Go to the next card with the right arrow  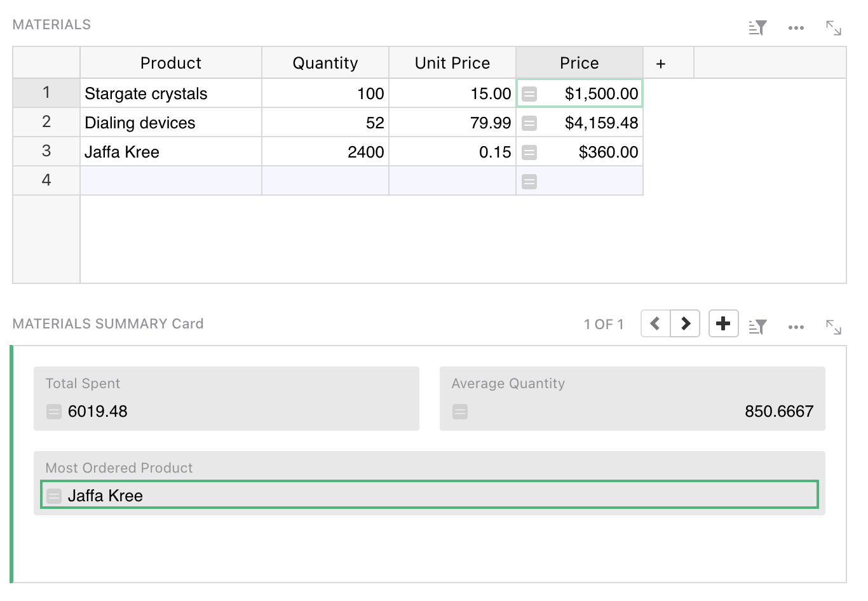[x=686, y=323]
